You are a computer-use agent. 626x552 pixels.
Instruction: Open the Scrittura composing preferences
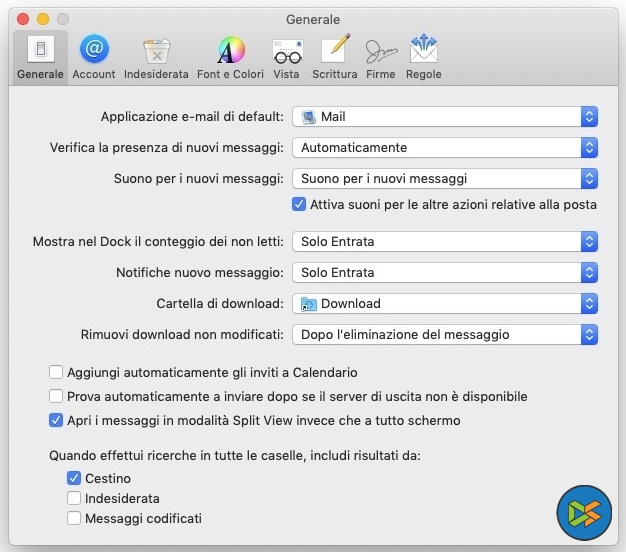point(334,56)
